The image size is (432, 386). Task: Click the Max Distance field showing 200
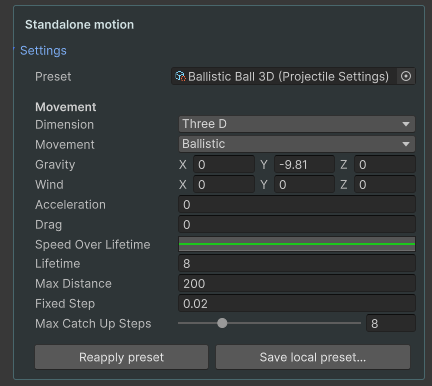coord(297,283)
